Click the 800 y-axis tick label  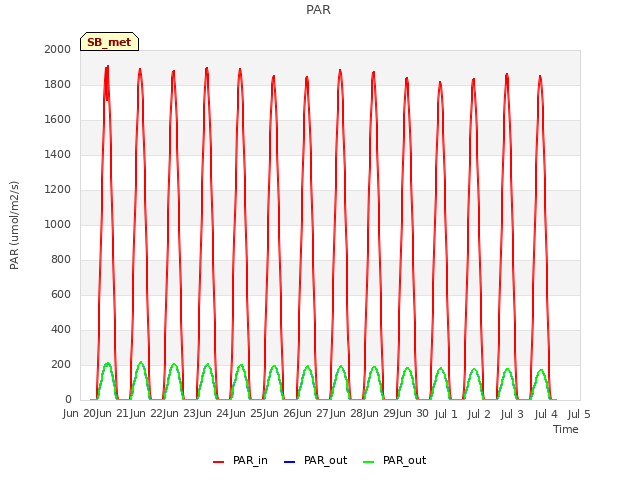coord(61,260)
